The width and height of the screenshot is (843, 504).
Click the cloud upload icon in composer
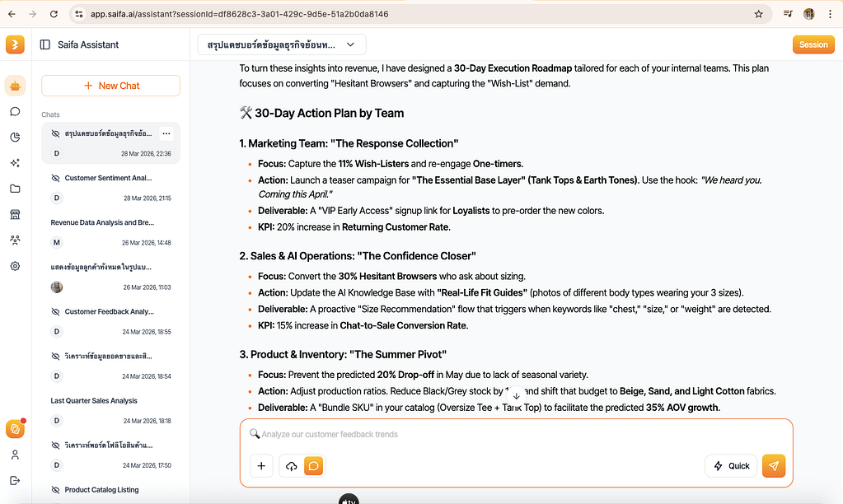(292, 466)
